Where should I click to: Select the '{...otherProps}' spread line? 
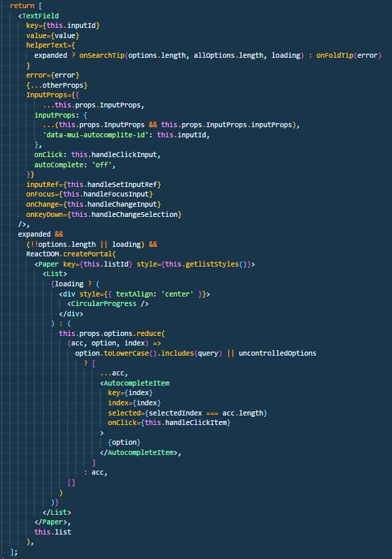click(56, 85)
